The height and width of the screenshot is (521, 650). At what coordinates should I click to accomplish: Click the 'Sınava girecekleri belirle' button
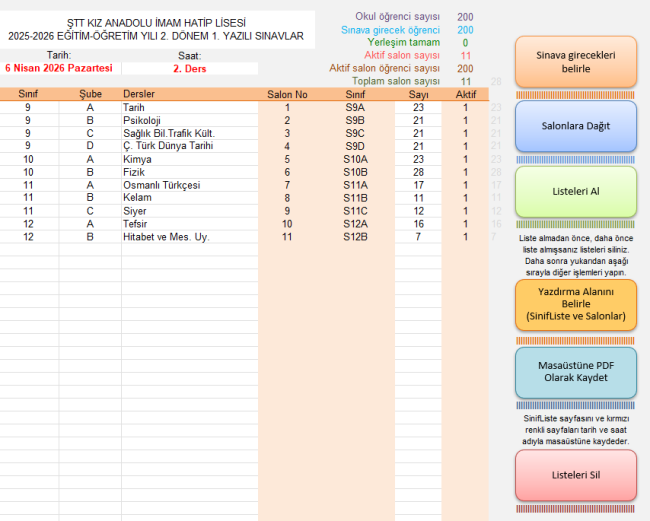[x=576, y=61]
